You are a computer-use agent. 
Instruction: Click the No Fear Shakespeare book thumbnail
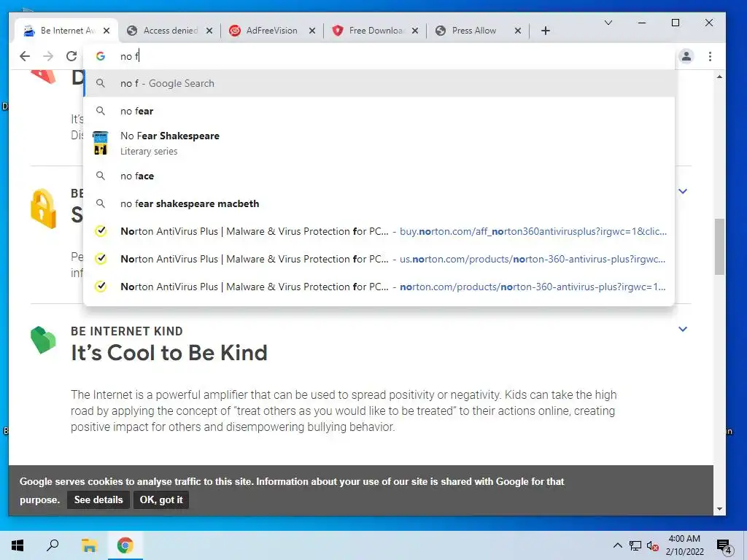coord(101,143)
